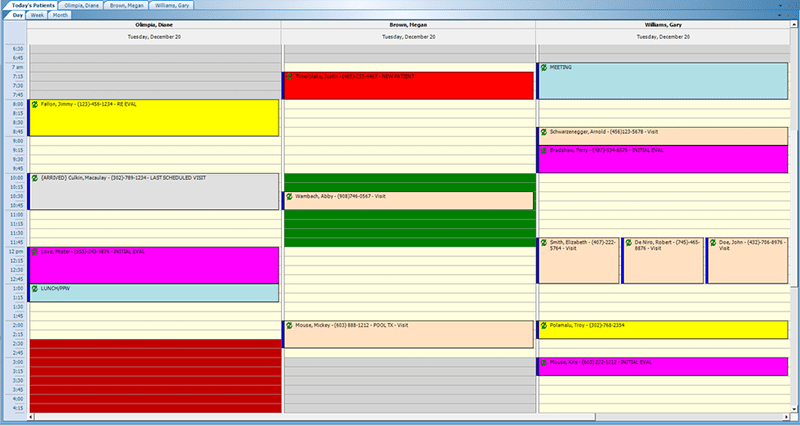
Task: Select the Bradshaw, Terry INITIAL EVAL appointment text
Action: click(607, 151)
